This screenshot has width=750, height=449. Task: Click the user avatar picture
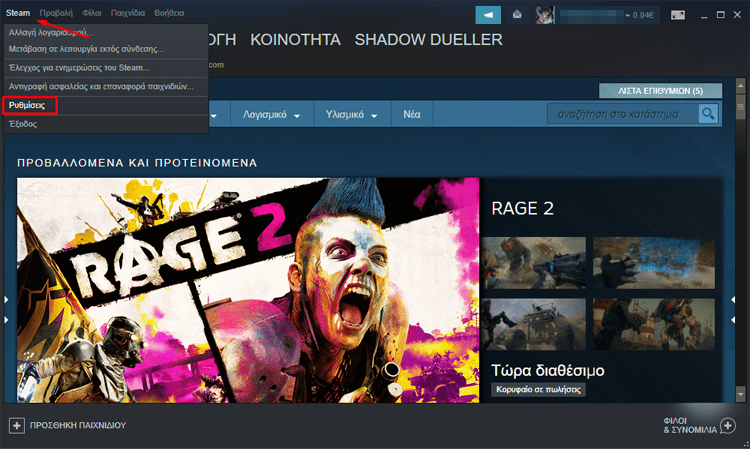coord(545,15)
